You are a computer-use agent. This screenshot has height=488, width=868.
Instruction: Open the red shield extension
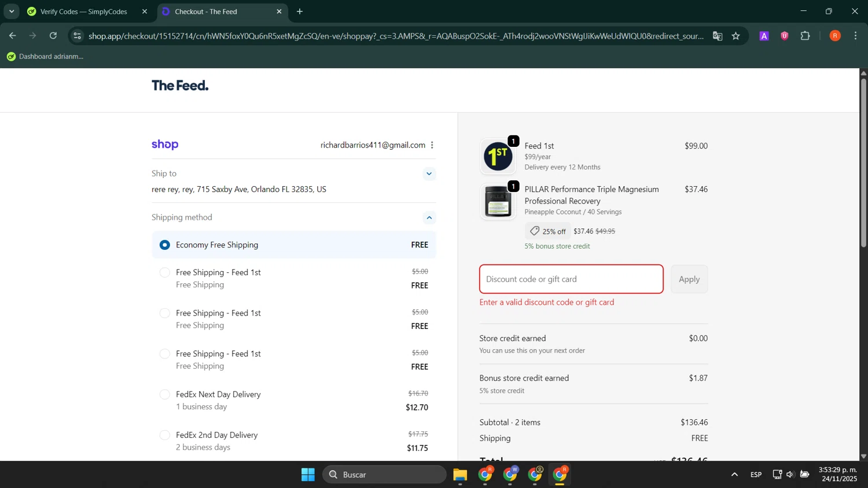point(785,36)
